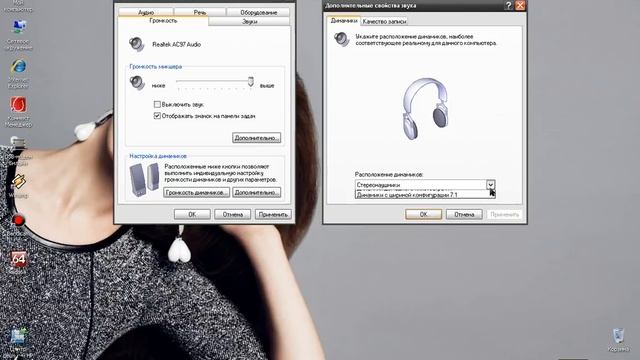Click the speaker icon beside Realtek AC97 Audio
This screenshot has height=360, width=640.
click(x=137, y=44)
